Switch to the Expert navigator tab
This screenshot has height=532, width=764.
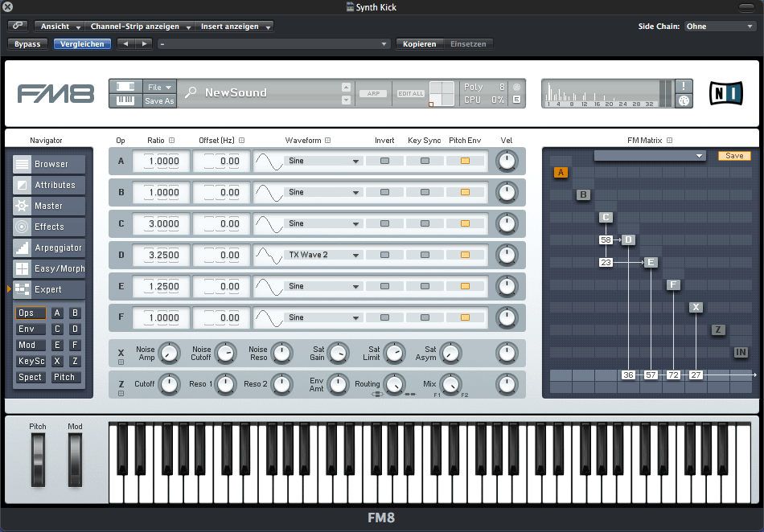click(x=49, y=289)
